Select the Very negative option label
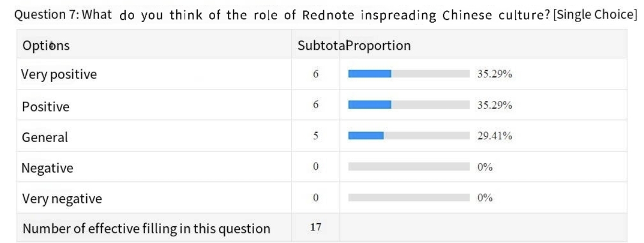The height and width of the screenshot is (243, 644). click(62, 199)
